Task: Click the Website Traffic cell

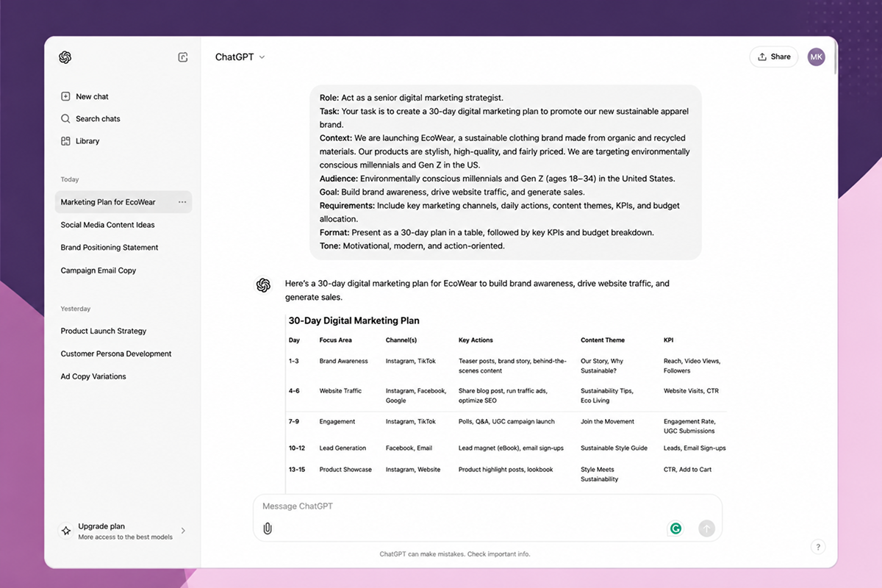Action: [340, 391]
